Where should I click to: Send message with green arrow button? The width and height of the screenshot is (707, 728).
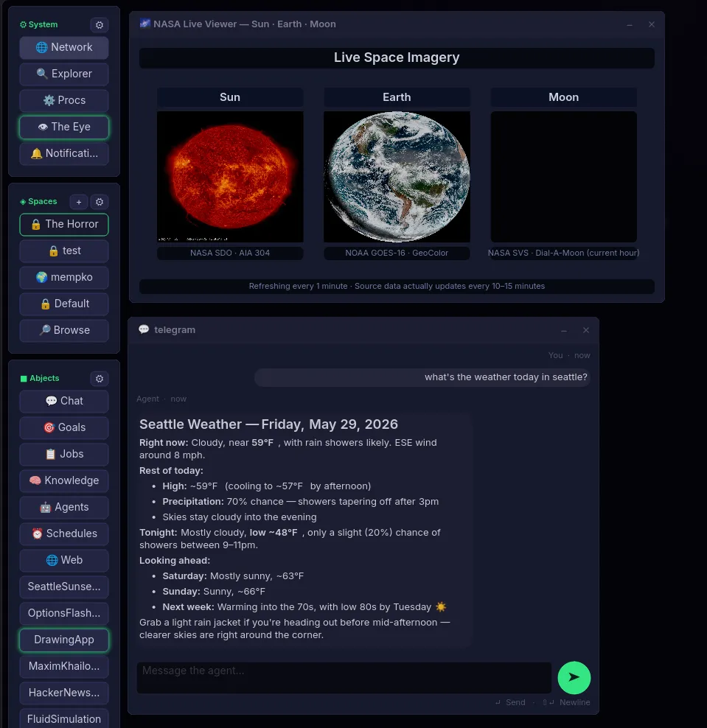coord(574,677)
